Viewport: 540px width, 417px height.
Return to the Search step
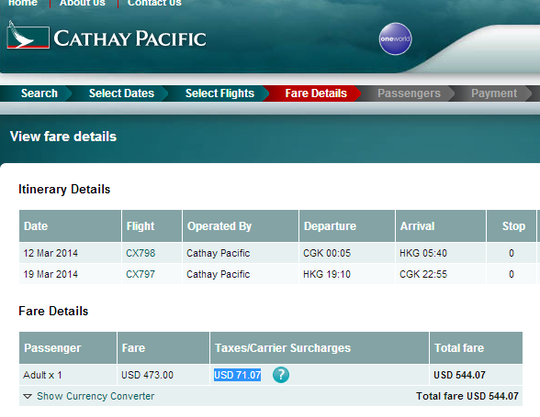[39, 93]
